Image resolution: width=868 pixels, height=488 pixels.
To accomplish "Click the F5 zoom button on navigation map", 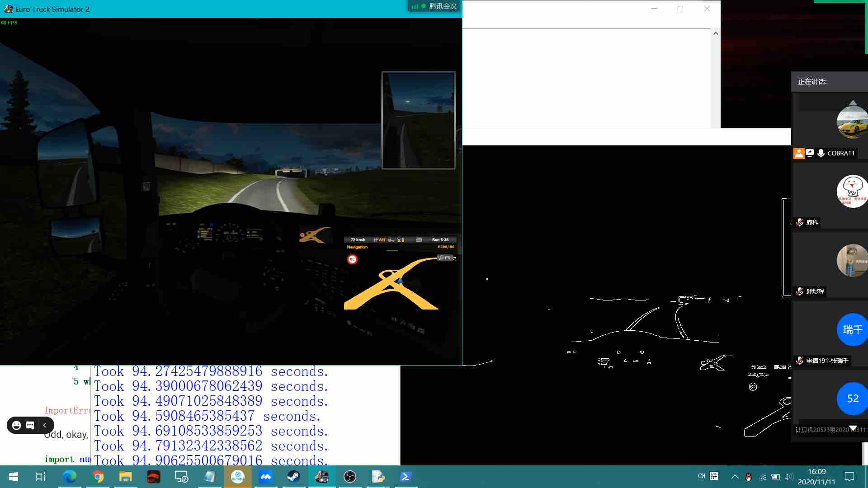I will point(444,258).
